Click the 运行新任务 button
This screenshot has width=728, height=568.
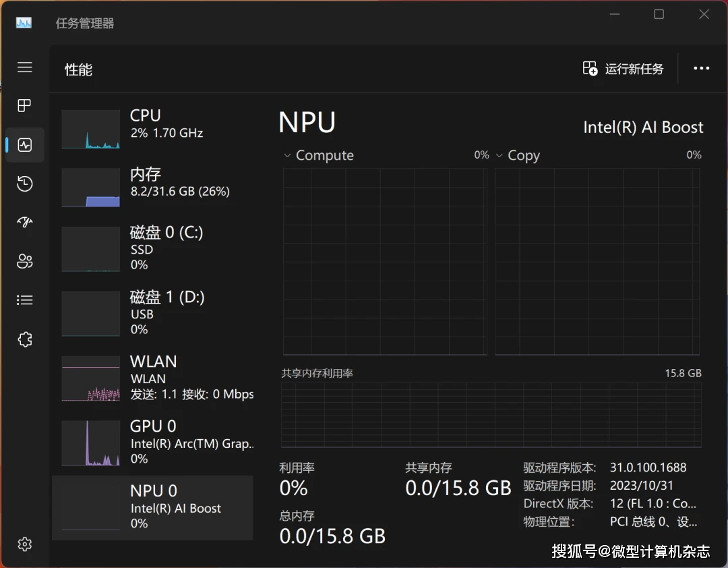(x=624, y=69)
